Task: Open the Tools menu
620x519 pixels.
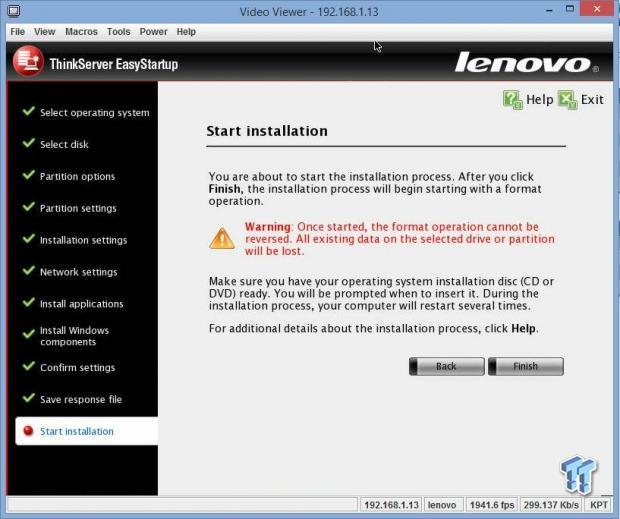Action: (x=118, y=32)
